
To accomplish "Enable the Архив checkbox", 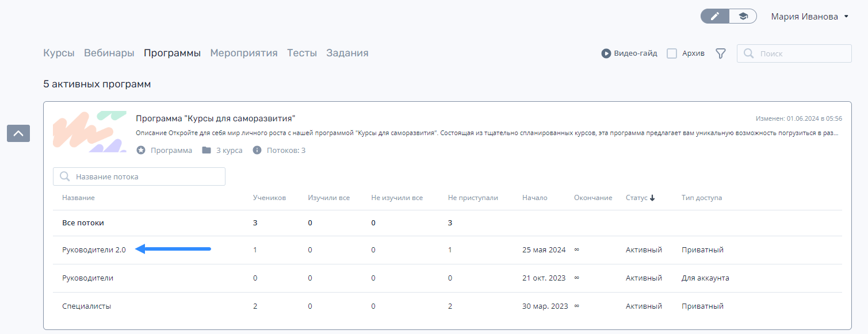I will click(x=671, y=53).
